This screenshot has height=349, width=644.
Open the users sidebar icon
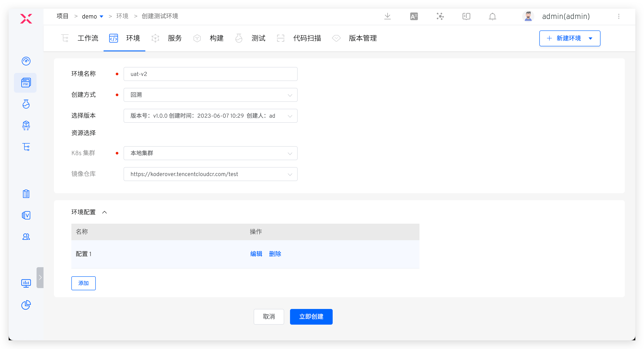tap(26, 237)
